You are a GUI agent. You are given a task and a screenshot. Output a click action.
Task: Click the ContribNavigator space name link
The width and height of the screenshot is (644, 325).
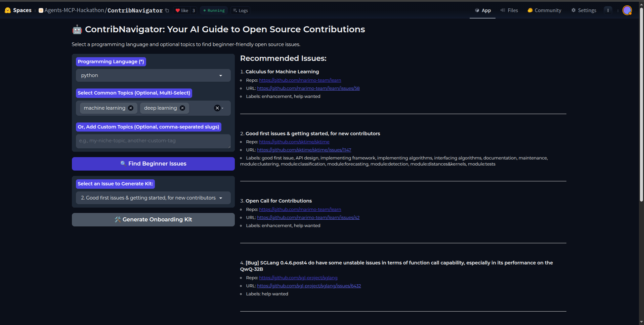135,10
